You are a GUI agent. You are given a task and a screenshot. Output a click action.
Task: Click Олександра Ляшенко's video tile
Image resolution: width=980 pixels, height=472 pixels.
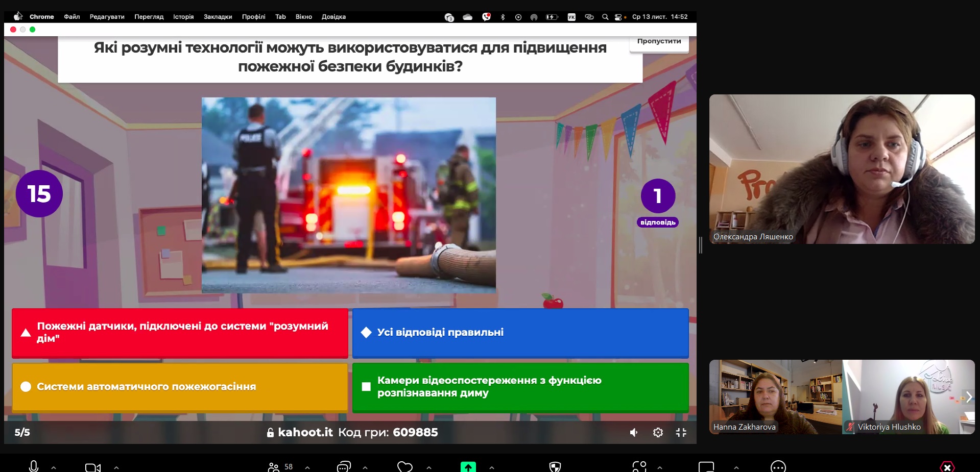click(x=842, y=169)
